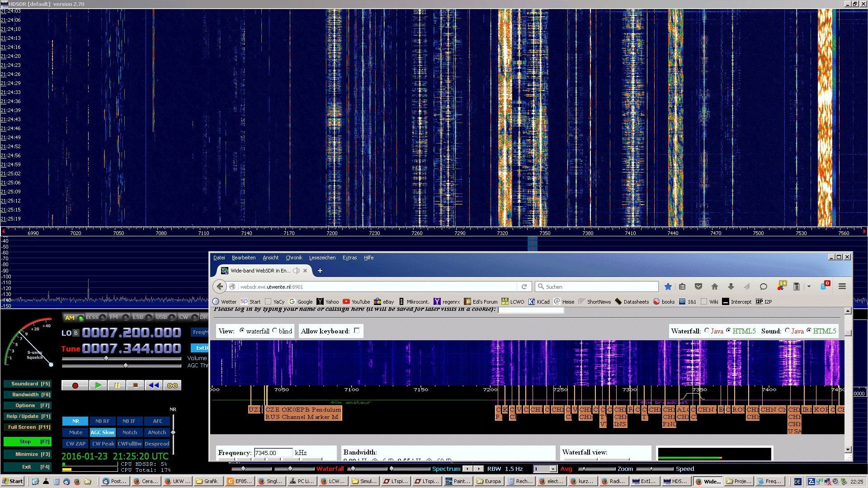
Task: Enable the Allow keyboard checkbox
Action: (357, 331)
